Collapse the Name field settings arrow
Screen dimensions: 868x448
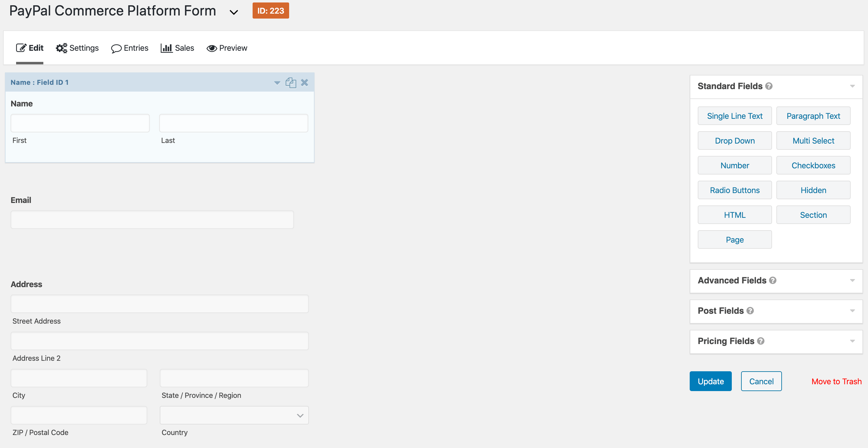tap(277, 83)
